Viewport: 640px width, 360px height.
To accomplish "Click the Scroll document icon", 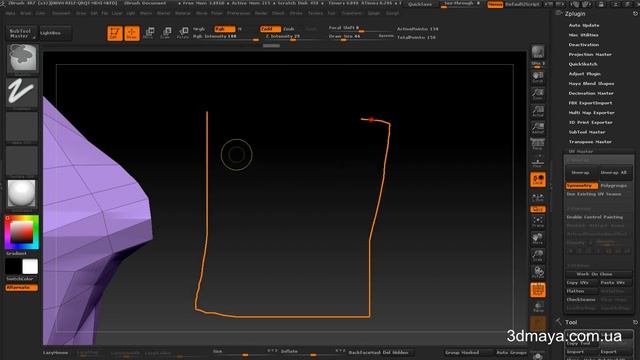I will tap(538, 77).
